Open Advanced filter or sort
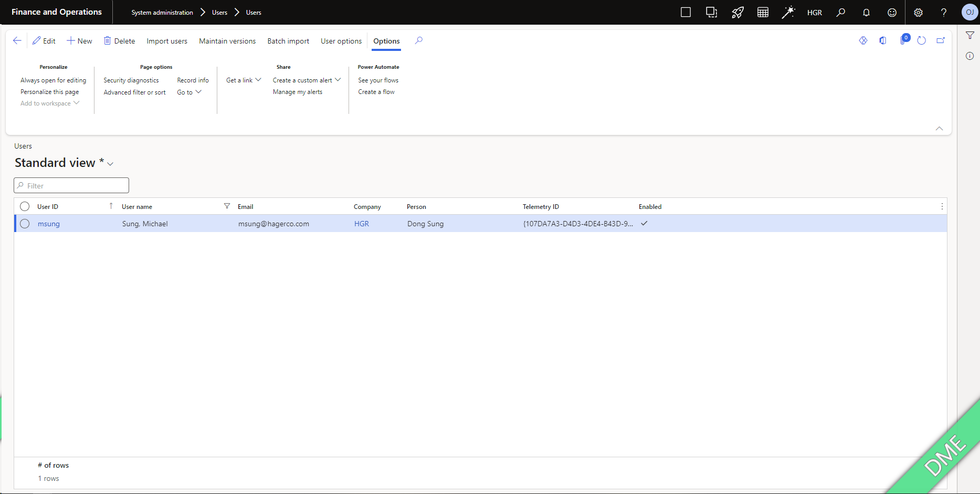The image size is (980, 494). click(x=134, y=92)
